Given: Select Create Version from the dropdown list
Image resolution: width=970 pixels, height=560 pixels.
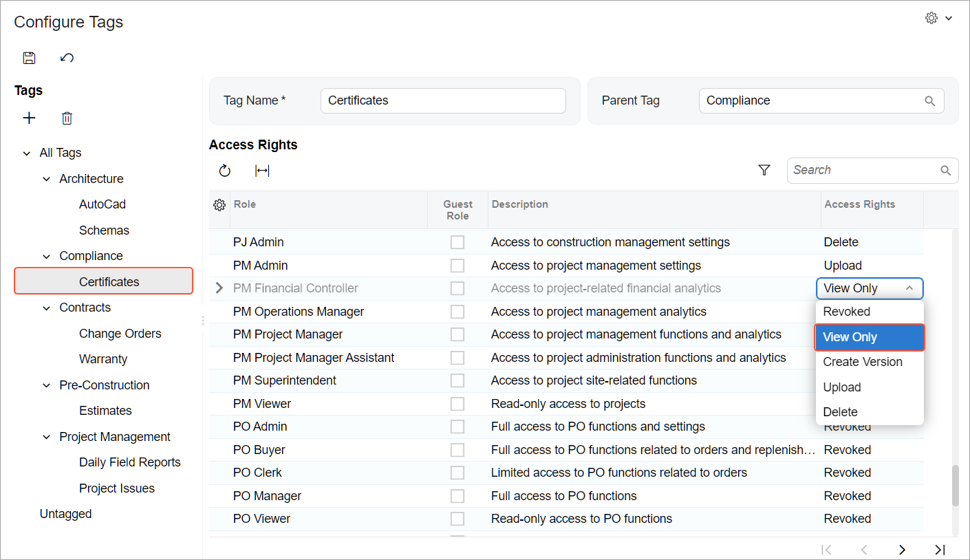Looking at the screenshot, I should (863, 362).
